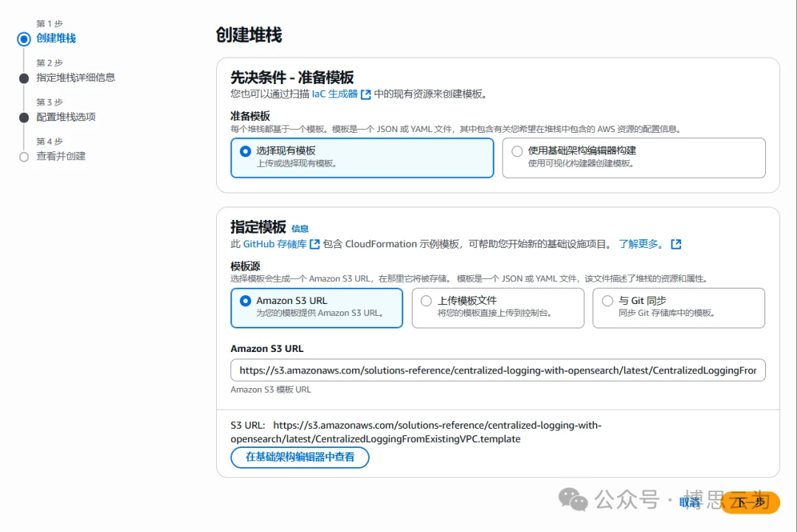Go to step 1 创建堆栈
The width and height of the screenshot is (797, 532).
coord(56,38)
